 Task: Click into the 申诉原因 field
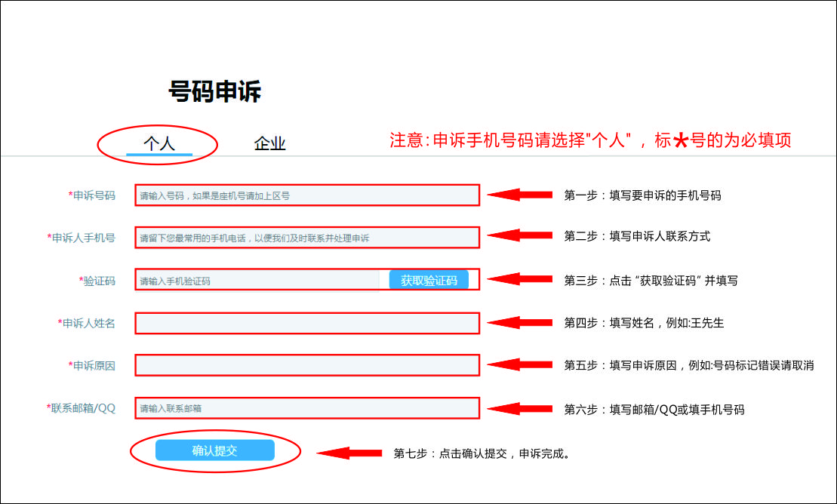point(306,365)
